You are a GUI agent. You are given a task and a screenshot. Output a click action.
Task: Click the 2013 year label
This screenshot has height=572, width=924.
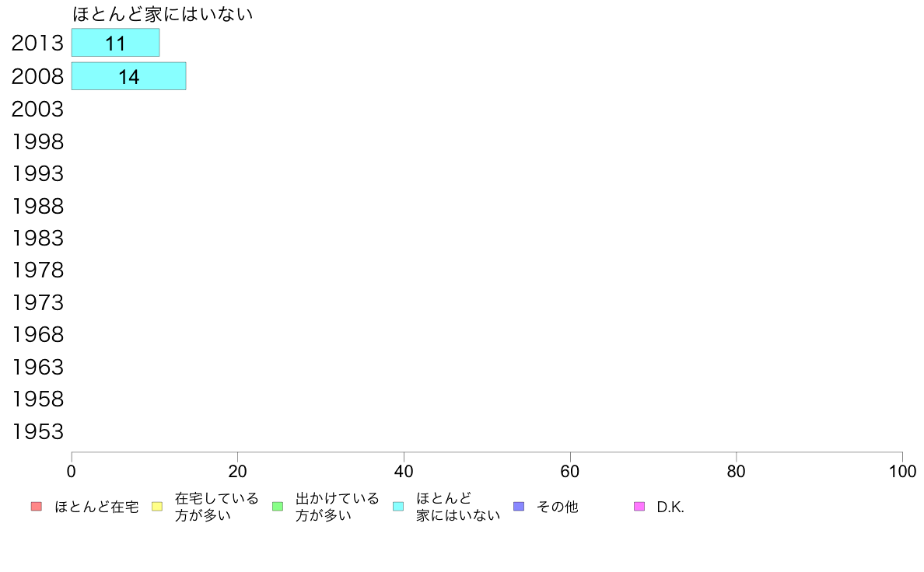[37, 43]
